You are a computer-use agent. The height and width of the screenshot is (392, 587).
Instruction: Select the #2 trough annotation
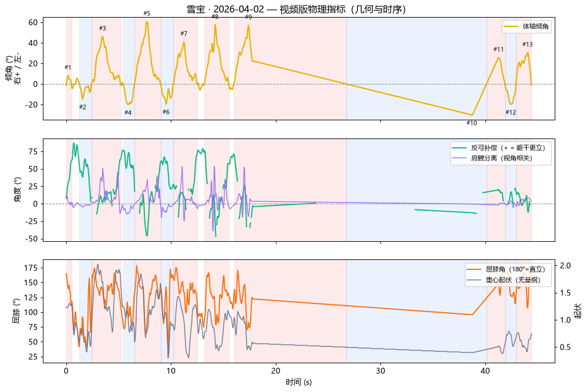coord(83,107)
